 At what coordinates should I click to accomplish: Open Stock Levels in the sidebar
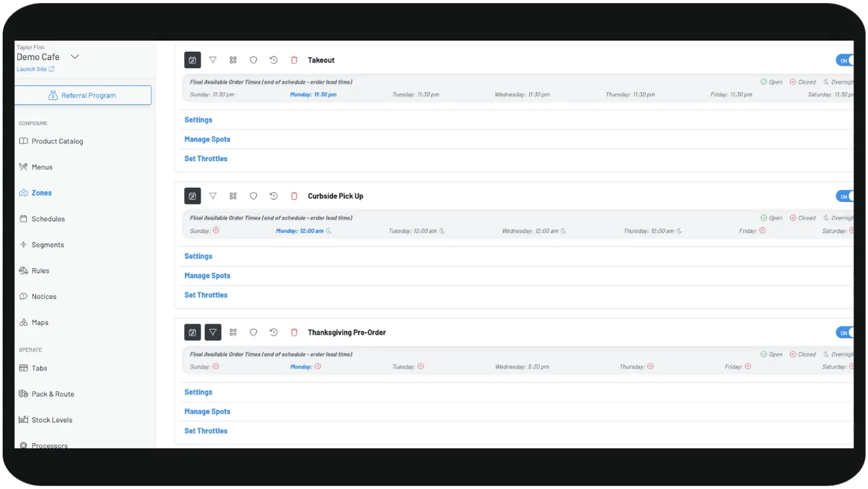[46, 420]
